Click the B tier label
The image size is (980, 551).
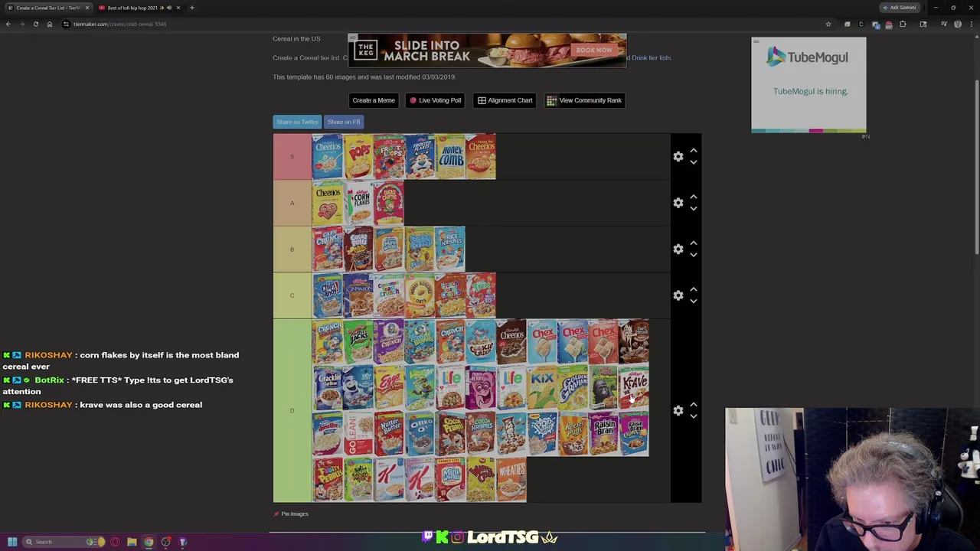292,249
